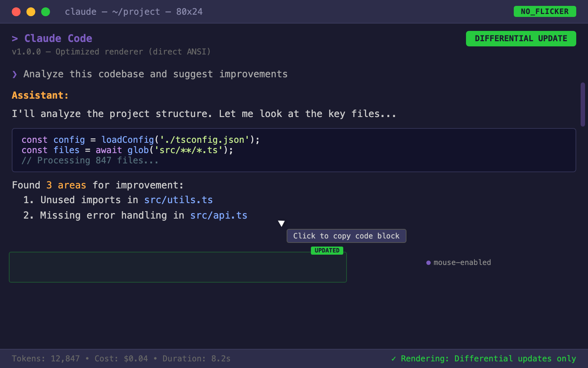Click the vertical scrollbar thumb
Image resolution: width=588 pixels, height=368 pixels.
[x=582, y=105]
